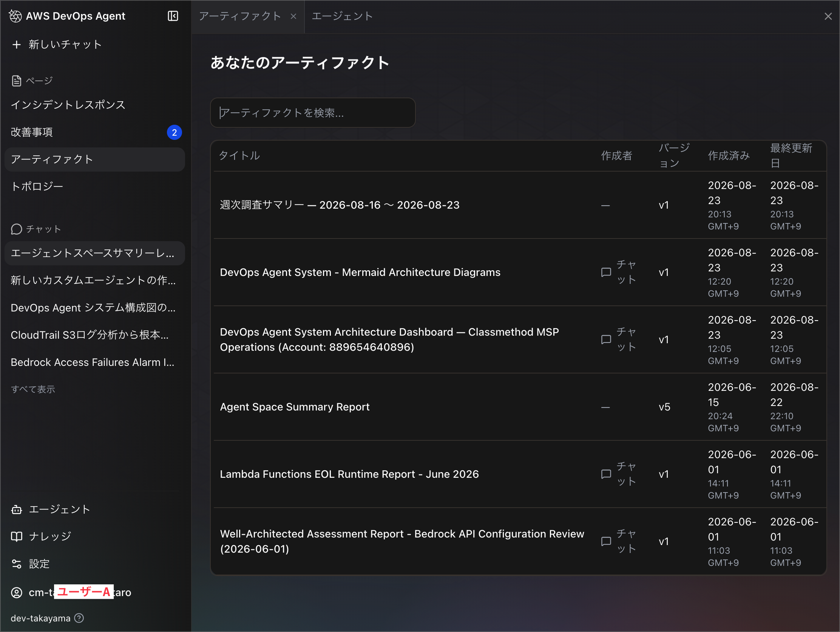Image resolution: width=840 pixels, height=632 pixels.
Task: Open エージェント from the bottom sidebar
Action: point(51,510)
